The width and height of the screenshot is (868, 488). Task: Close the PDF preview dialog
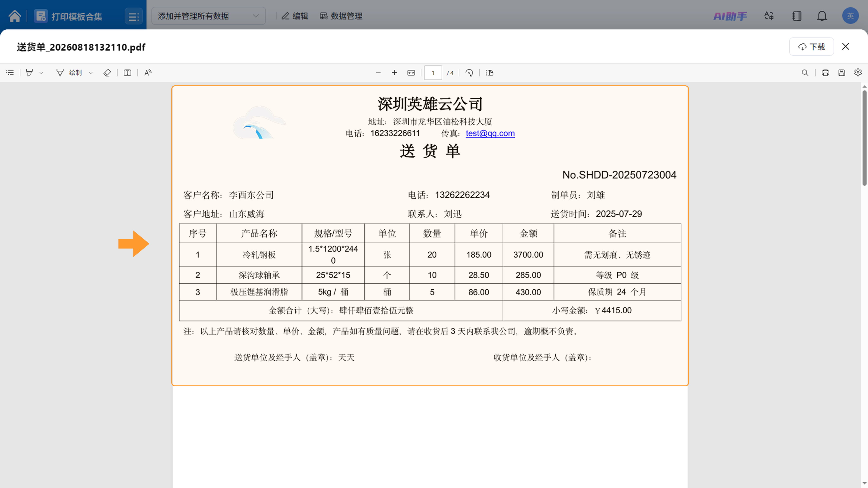click(x=845, y=47)
